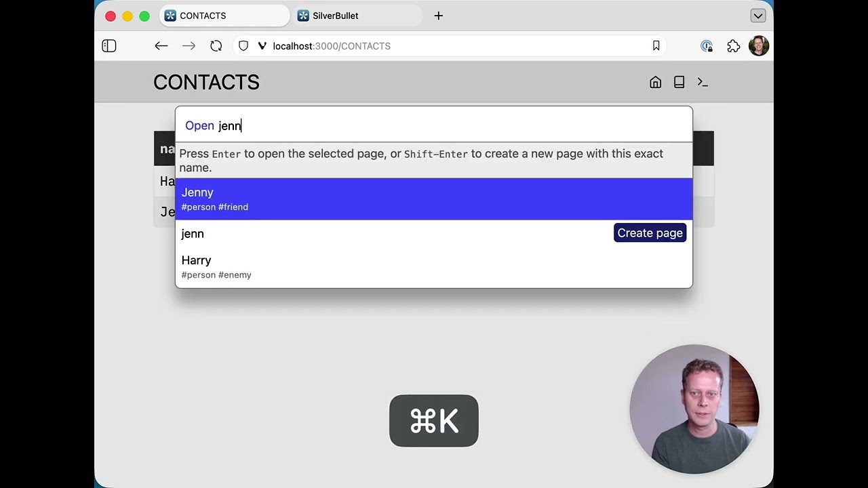Expand the tab list dropdown chevron
868x488 pixels.
(757, 16)
